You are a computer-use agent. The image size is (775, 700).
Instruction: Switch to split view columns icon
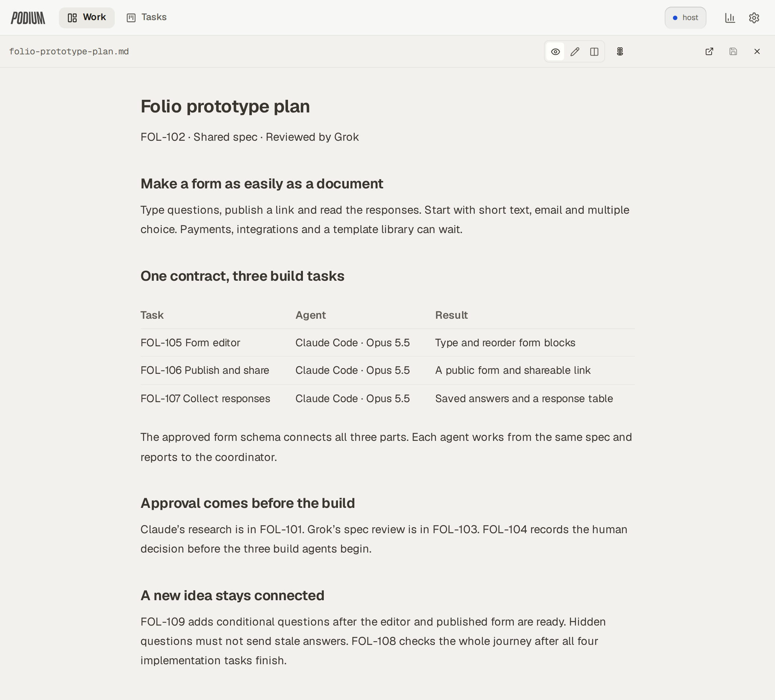[x=594, y=51]
